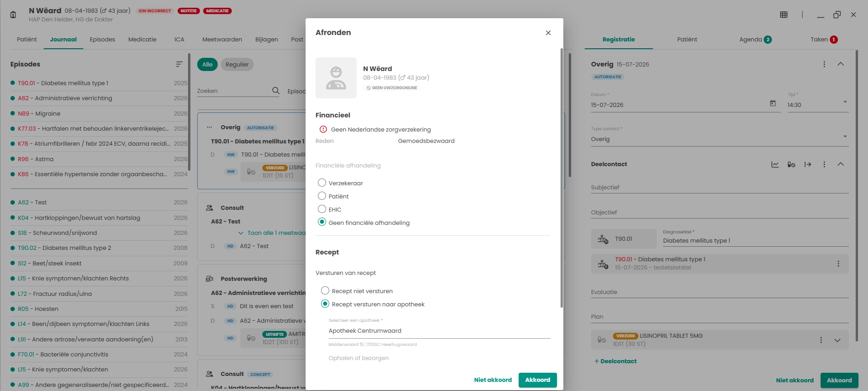Select Geen financiële afhandeling radio button
This screenshot has height=391, width=868.
point(322,222)
